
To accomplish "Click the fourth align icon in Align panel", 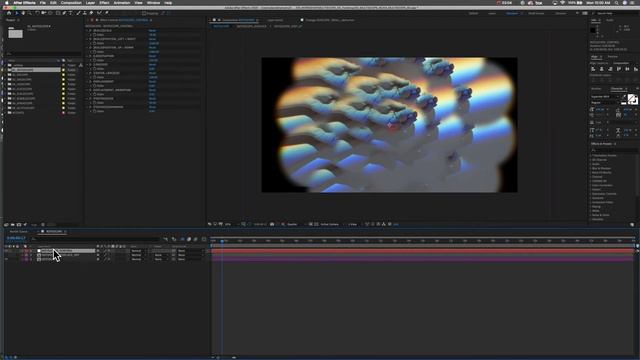I will [619, 69].
